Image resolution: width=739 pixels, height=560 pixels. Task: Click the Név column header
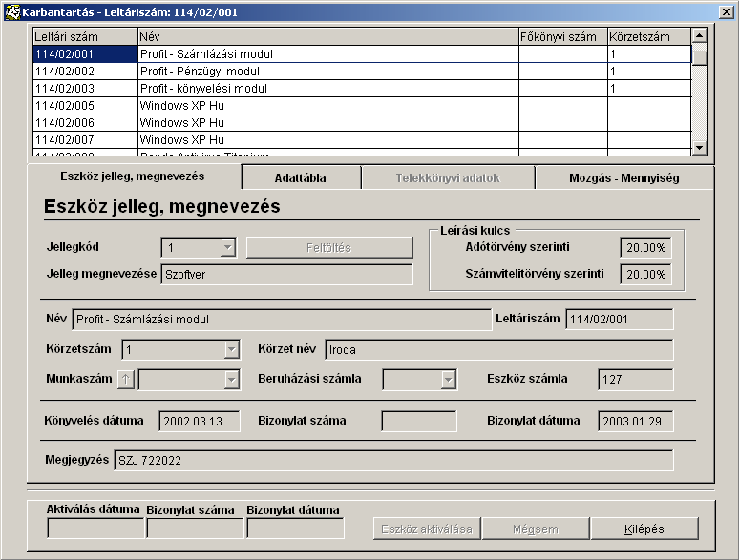328,36
